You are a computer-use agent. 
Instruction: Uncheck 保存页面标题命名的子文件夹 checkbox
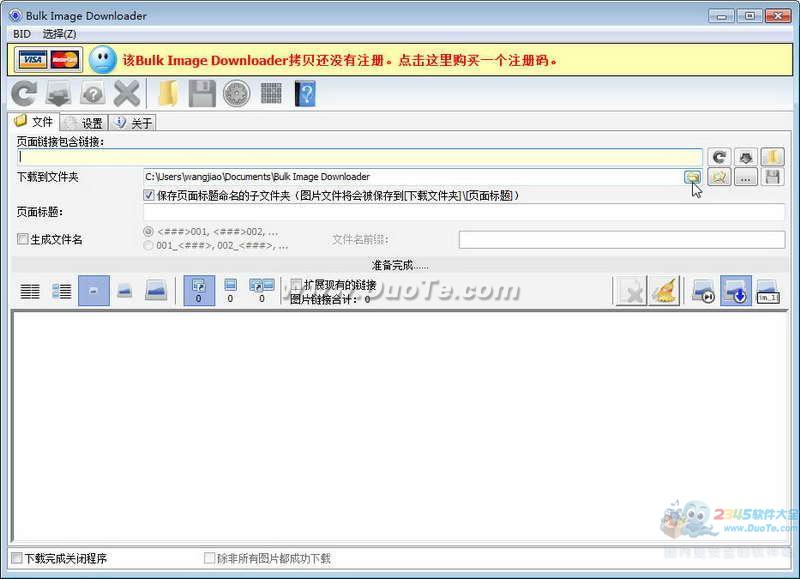150,196
